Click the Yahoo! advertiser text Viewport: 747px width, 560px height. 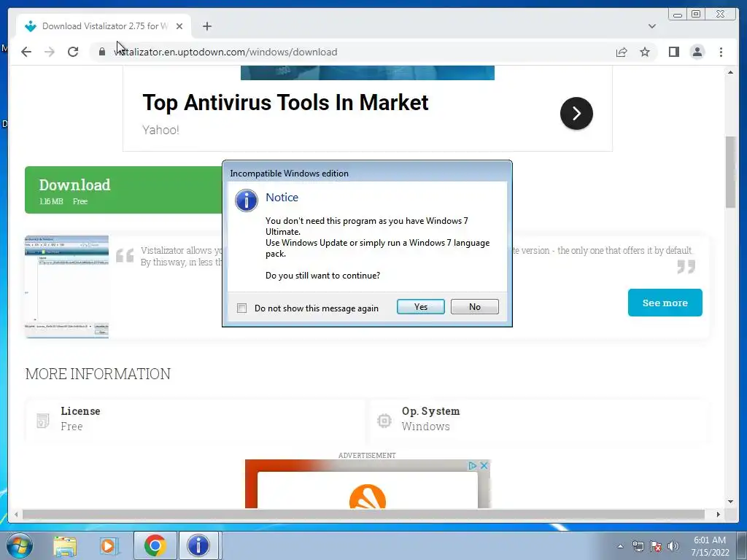pos(160,130)
